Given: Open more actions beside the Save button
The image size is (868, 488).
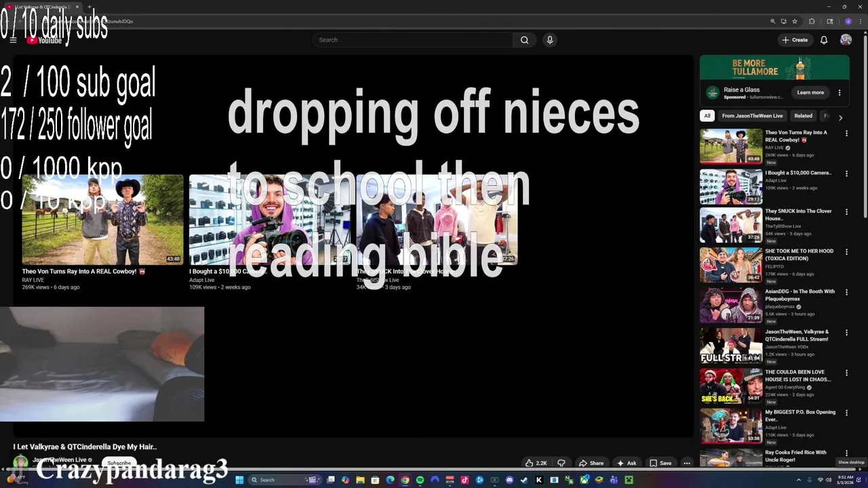Looking at the screenshot, I should [x=686, y=463].
